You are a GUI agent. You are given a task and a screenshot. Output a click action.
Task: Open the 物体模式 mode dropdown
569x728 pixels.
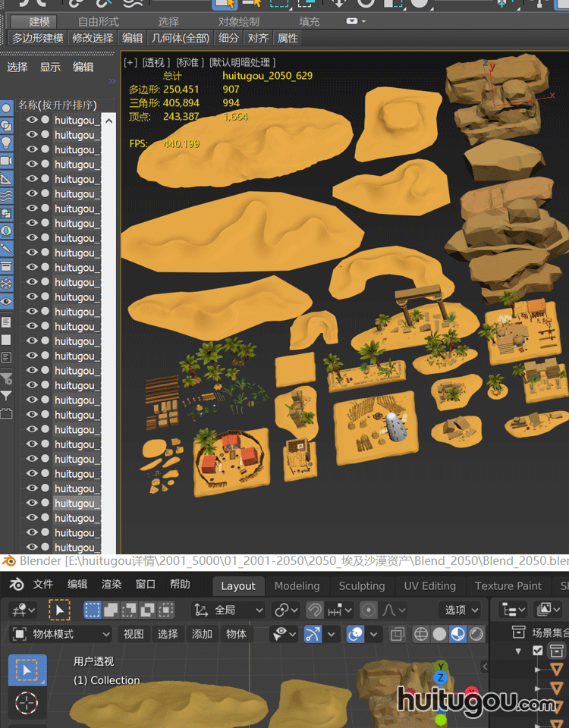(x=62, y=634)
